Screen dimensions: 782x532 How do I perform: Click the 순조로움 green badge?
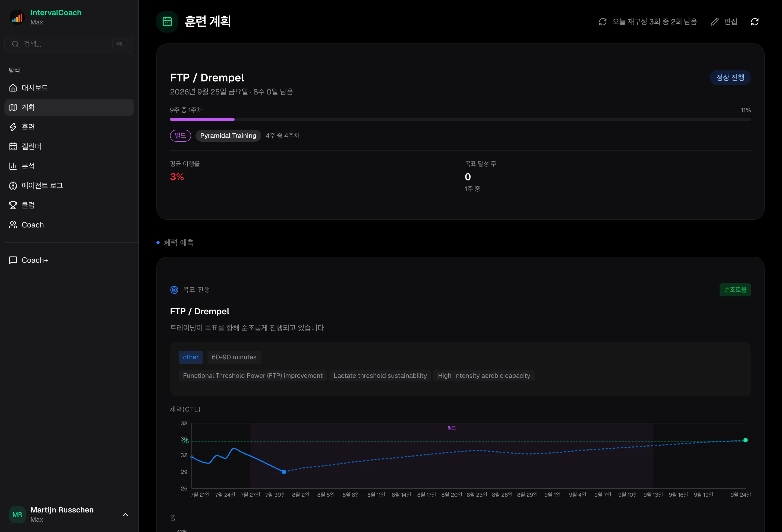[735, 290]
